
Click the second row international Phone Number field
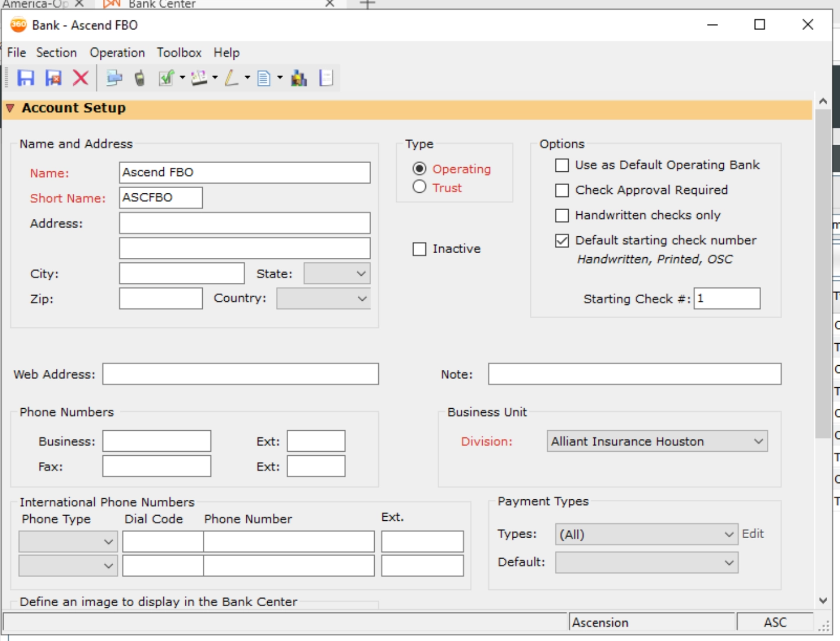tap(289, 566)
